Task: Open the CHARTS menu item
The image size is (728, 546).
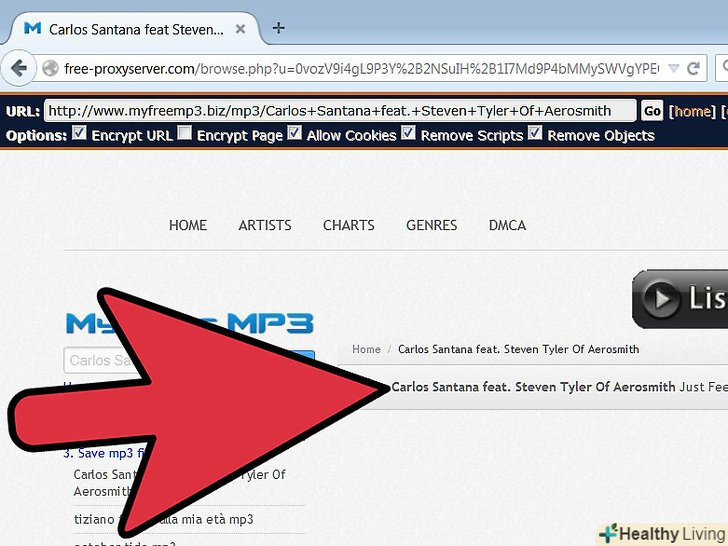Action: 349,225
